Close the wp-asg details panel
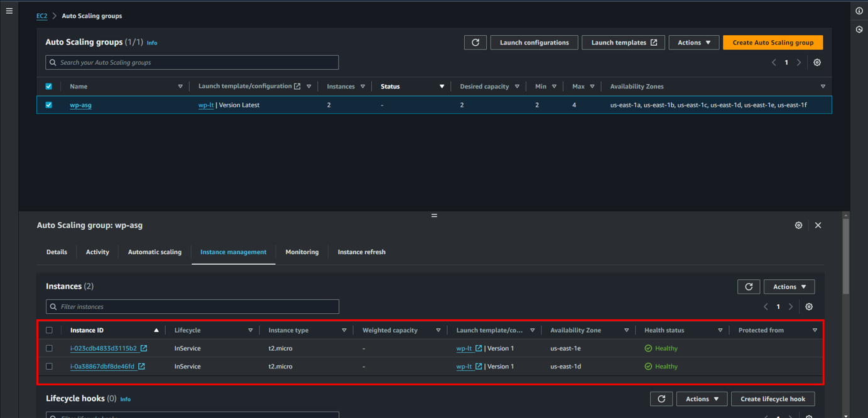Image resolution: width=868 pixels, height=418 pixels. click(x=818, y=225)
